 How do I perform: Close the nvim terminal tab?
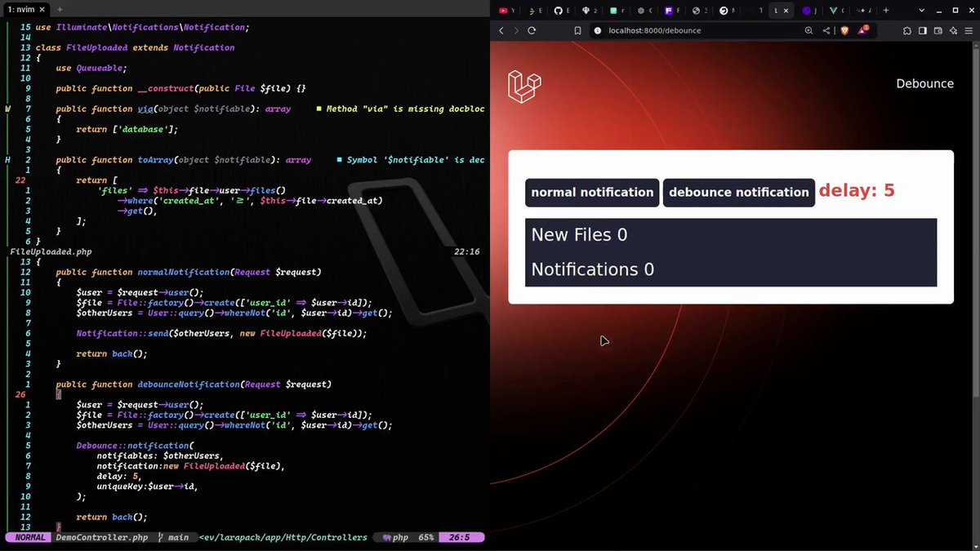tap(42, 9)
